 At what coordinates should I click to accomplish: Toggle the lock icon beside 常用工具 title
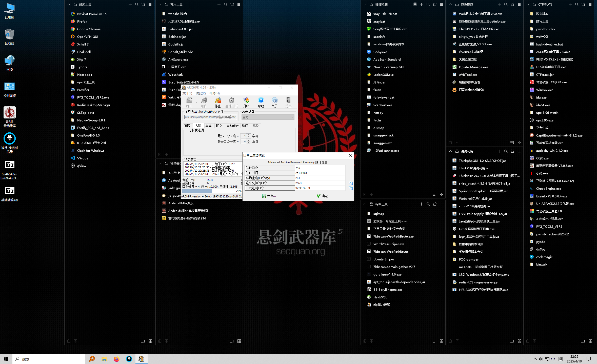pos(166,4)
